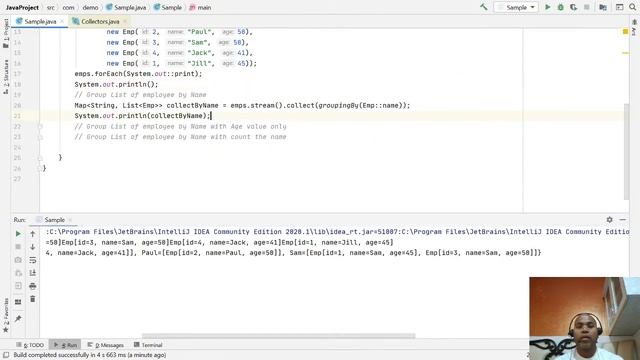Click the groupingBy(Emp::name) code line
Image resolution: width=640 pixels, height=360 pixels.
(242, 105)
